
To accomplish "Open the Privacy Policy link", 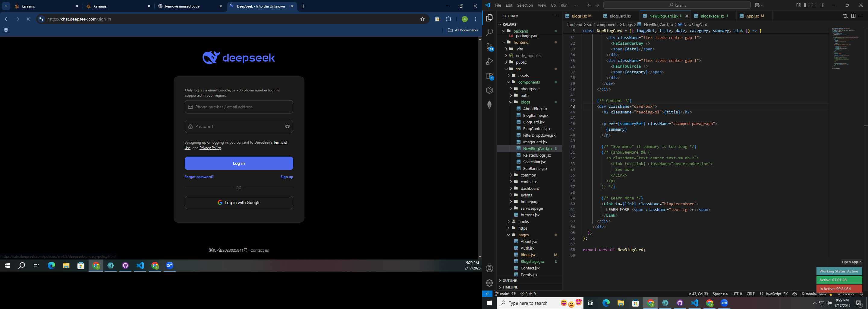I will tap(210, 148).
